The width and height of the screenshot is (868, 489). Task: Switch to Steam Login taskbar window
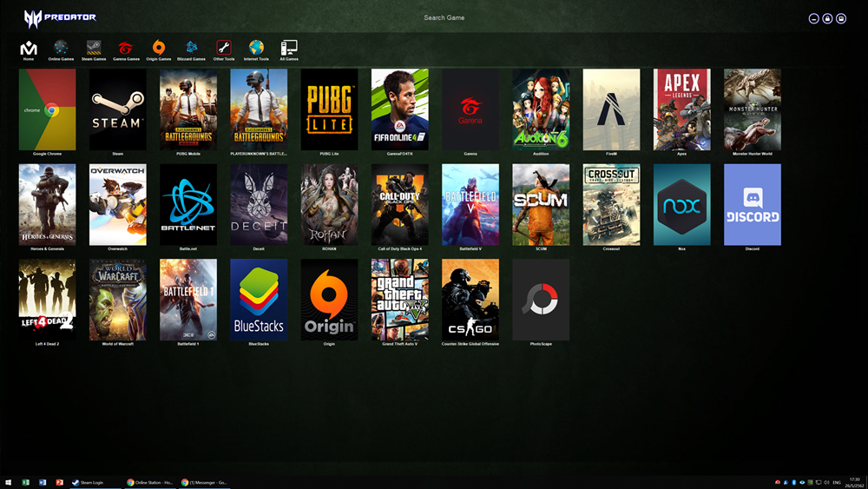coord(88,482)
